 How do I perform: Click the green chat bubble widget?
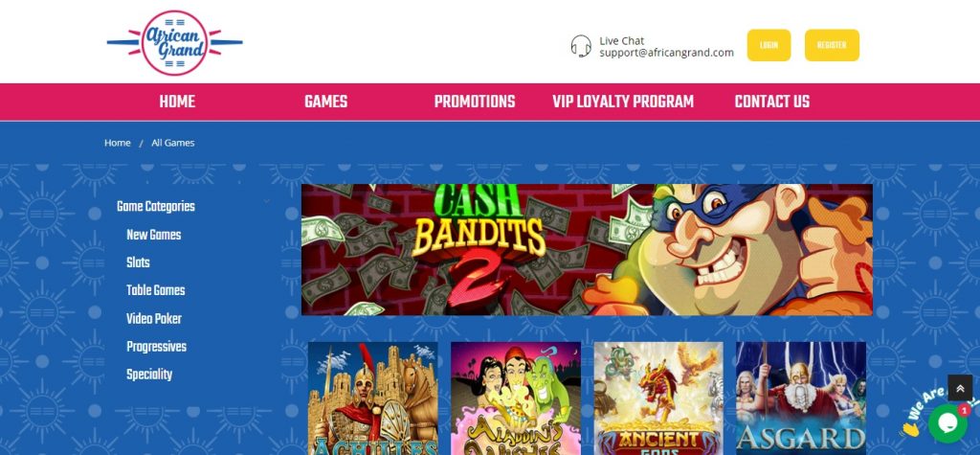(947, 423)
